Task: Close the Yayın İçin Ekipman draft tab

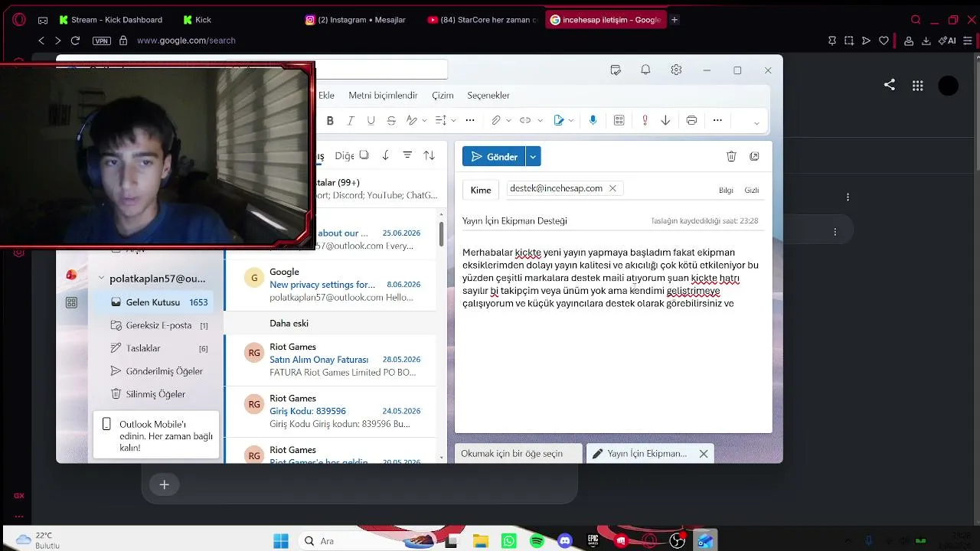Action: point(704,454)
